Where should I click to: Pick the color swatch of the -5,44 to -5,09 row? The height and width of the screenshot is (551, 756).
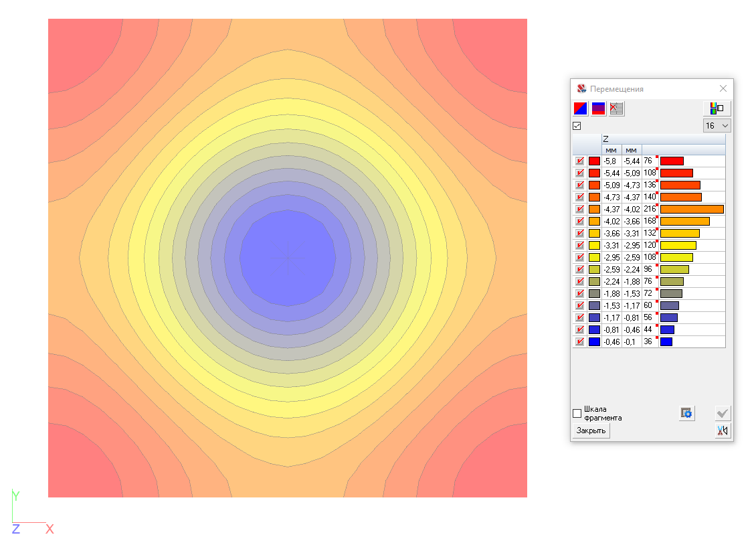595,173
